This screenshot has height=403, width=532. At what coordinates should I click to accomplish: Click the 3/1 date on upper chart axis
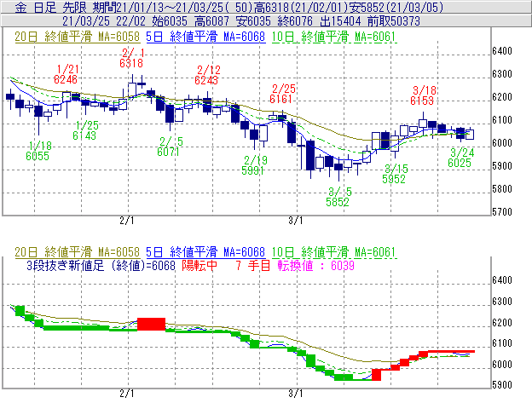(296, 220)
